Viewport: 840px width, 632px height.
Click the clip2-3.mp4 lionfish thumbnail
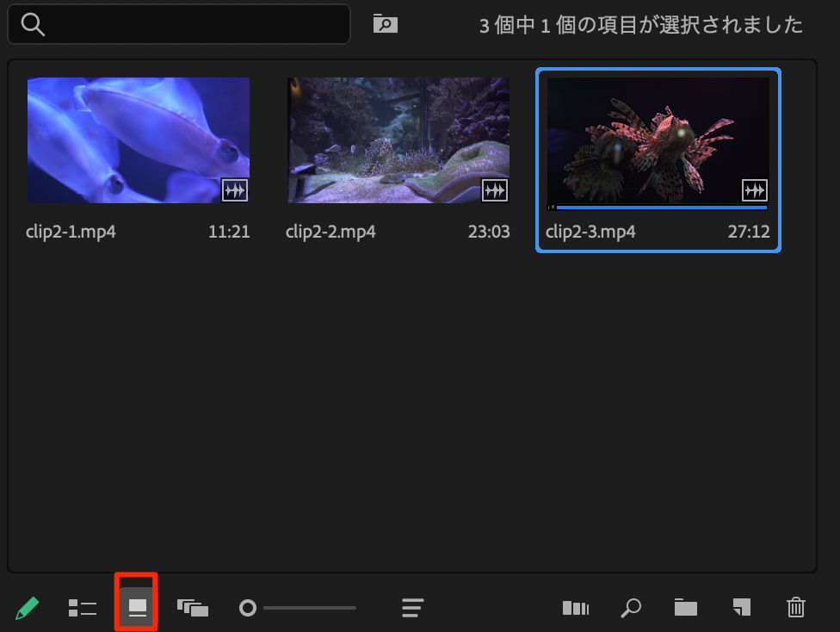(658, 138)
